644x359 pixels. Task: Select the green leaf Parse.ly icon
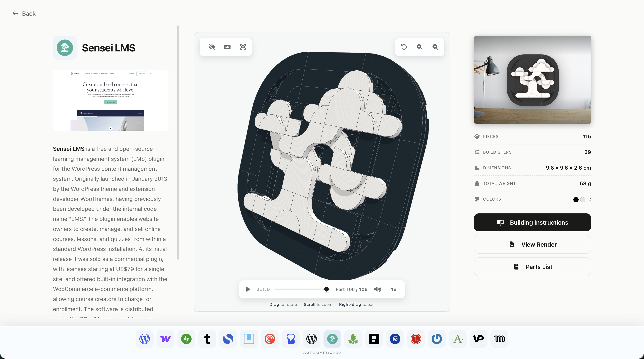353,339
